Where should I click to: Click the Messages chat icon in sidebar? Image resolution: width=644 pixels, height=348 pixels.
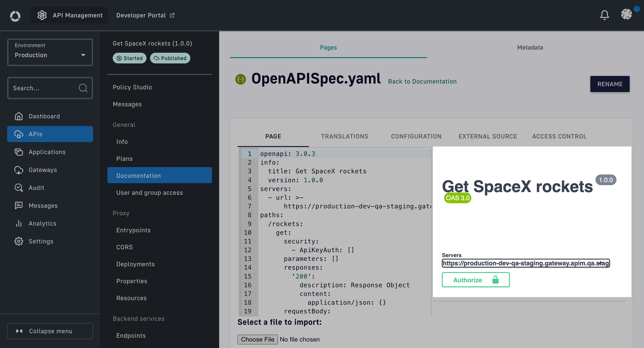click(x=19, y=205)
